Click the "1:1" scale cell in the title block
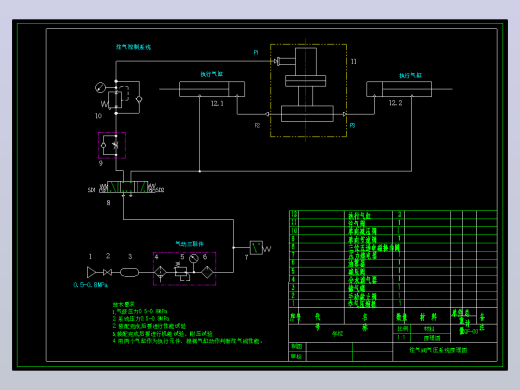This screenshot has height=390, width=520. pyautogui.click(x=401, y=337)
